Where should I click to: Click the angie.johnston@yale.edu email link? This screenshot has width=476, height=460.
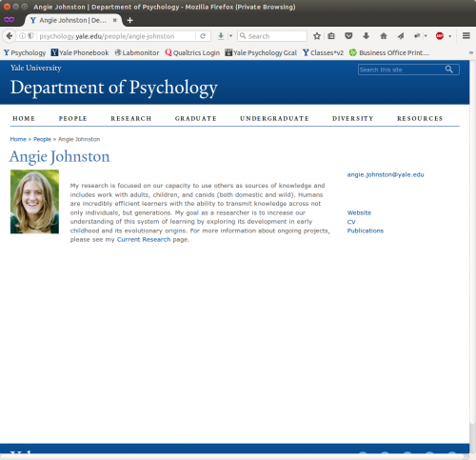point(386,174)
